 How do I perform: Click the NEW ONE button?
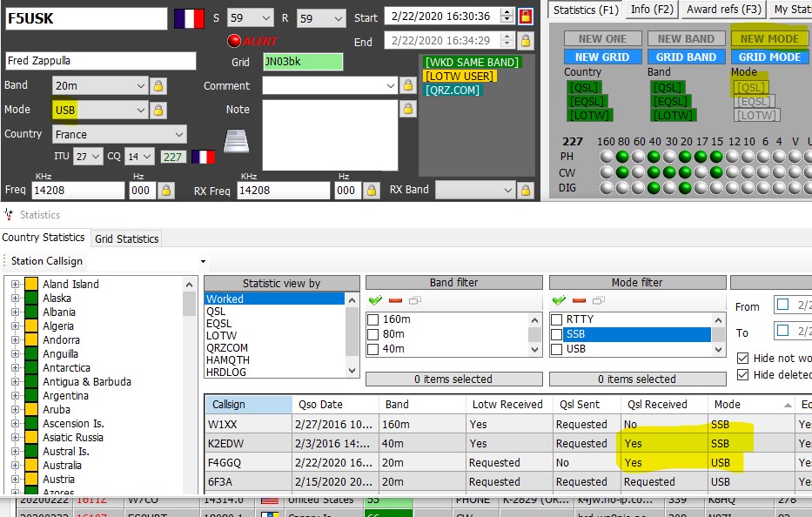tap(603, 39)
